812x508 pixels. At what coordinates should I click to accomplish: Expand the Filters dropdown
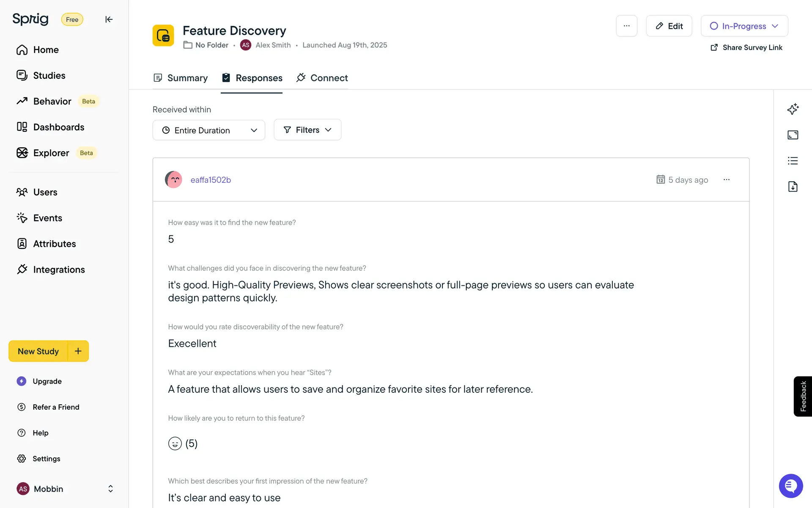pyautogui.click(x=307, y=130)
